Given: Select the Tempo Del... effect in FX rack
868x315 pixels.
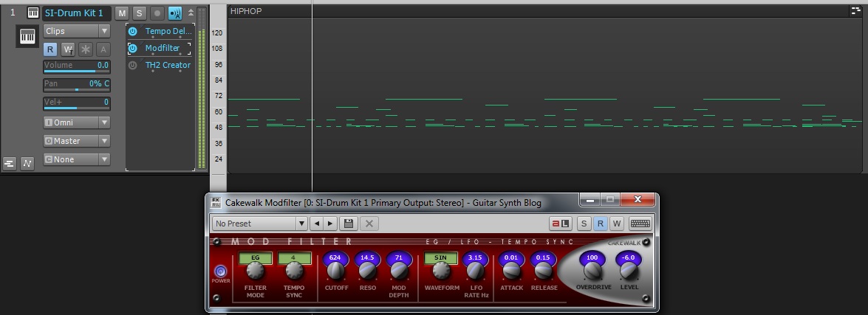Looking at the screenshot, I should [x=168, y=31].
